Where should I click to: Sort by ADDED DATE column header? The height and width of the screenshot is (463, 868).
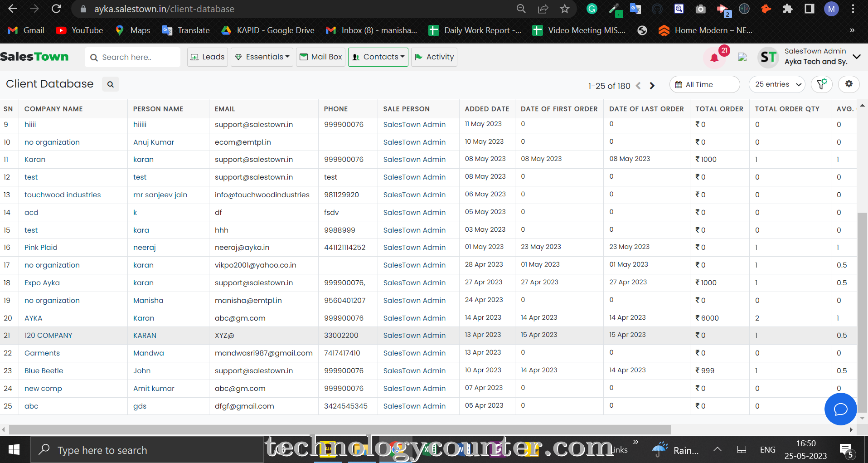point(487,109)
